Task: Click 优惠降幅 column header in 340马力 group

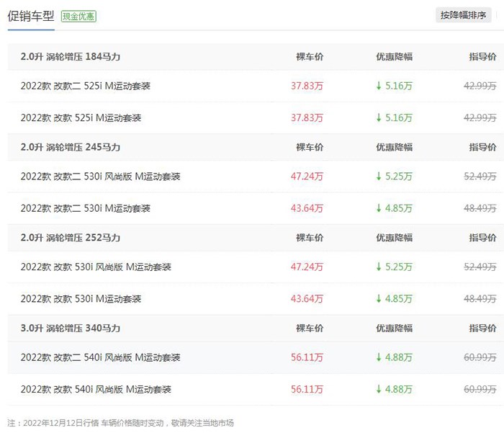Action: [395, 328]
